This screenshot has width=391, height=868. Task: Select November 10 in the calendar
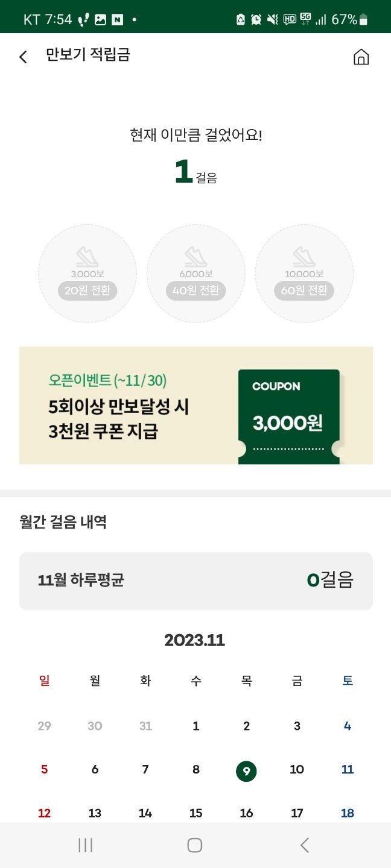(297, 770)
